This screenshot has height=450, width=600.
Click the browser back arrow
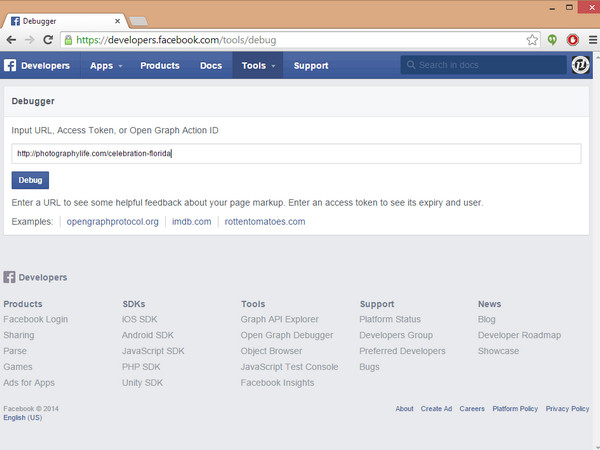(x=11, y=40)
